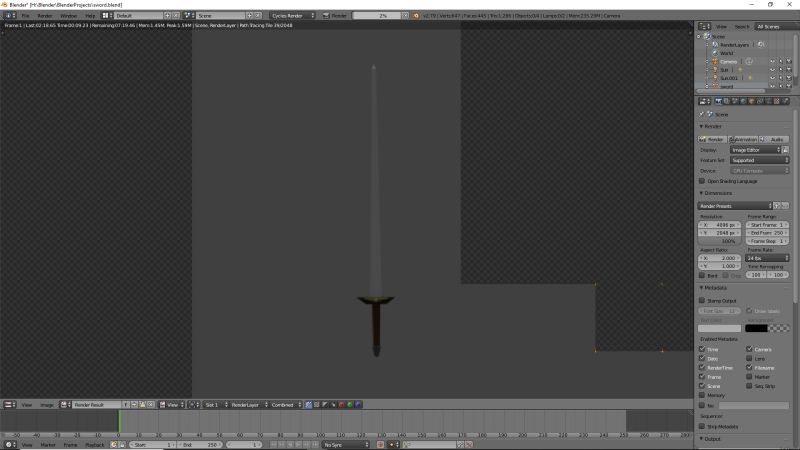The width and height of the screenshot is (800, 450).
Task: Expand the Output panel
Action: tap(710, 439)
